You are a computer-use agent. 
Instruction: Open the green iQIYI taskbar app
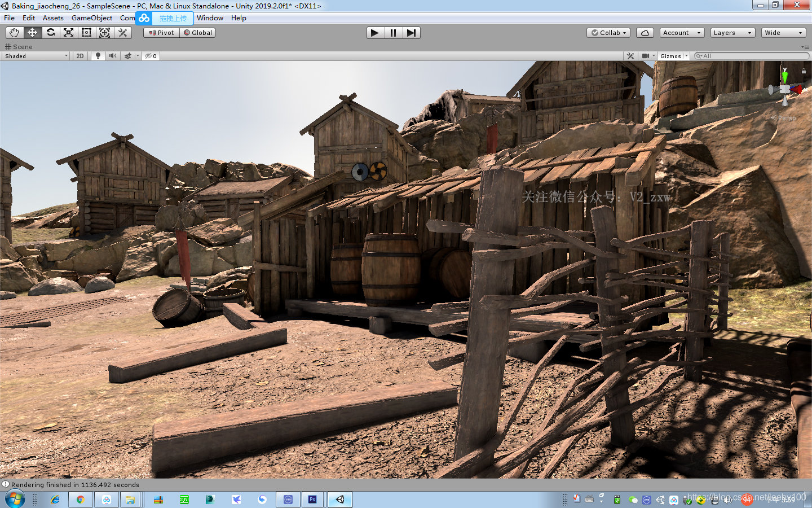tap(184, 500)
